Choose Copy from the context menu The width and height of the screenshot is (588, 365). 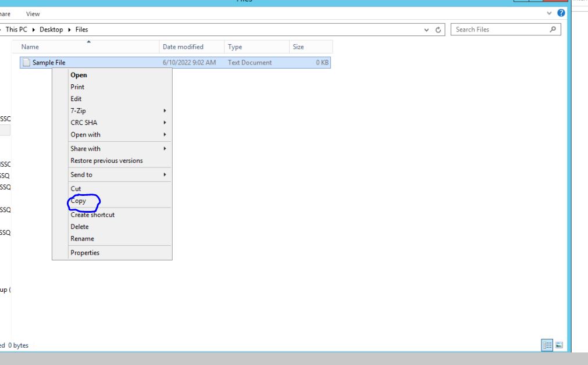[79, 201]
